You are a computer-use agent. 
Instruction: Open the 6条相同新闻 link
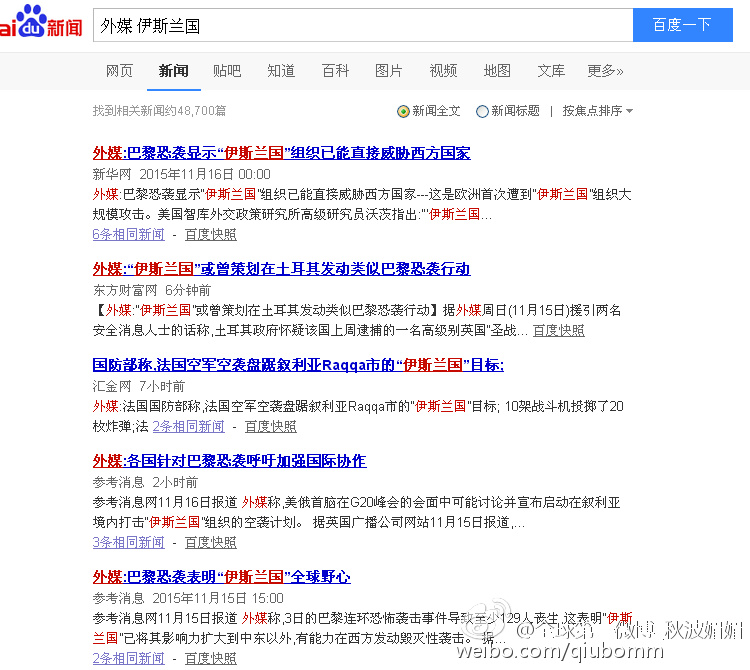click(129, 234)
